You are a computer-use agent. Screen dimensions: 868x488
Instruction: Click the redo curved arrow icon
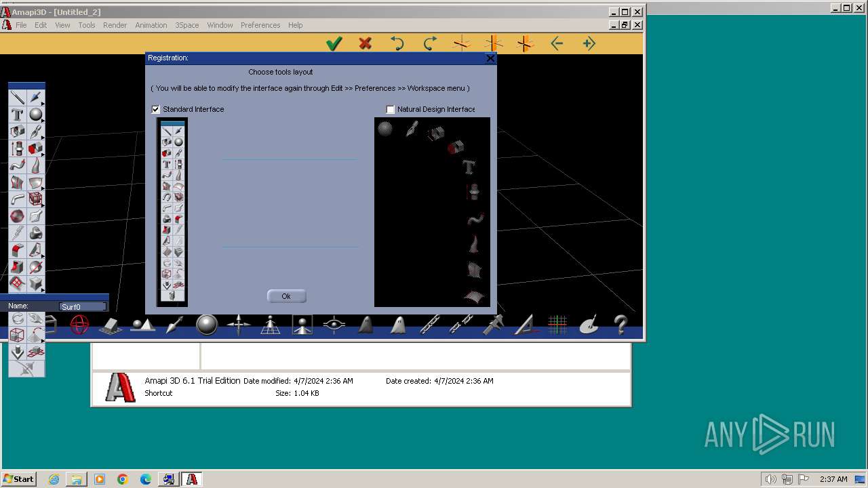point(430,44)
